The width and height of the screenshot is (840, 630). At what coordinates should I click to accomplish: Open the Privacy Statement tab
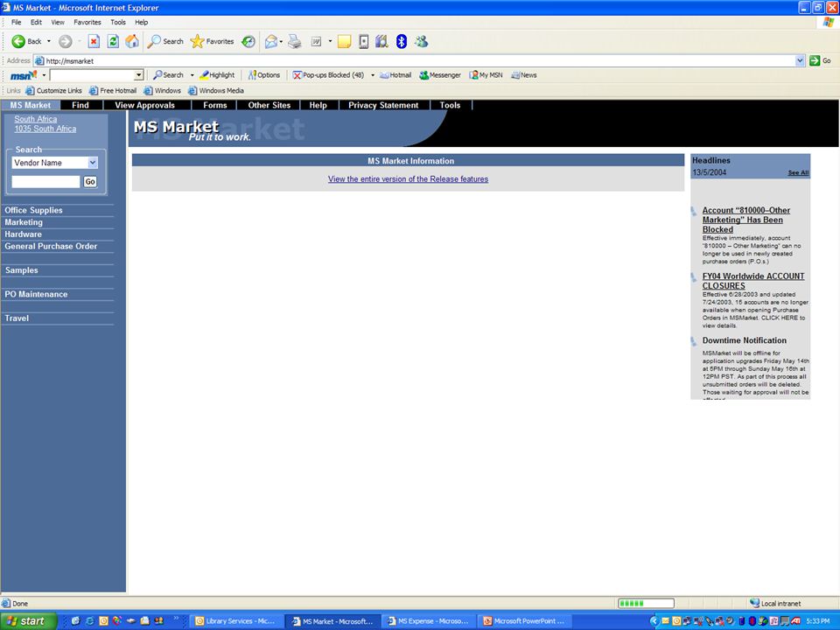point(383,105)
